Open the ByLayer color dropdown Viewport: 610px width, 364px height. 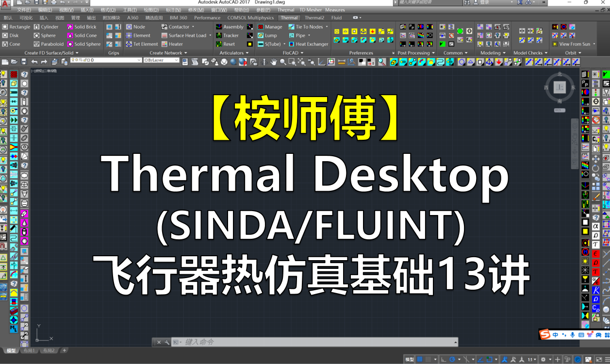pyautogui.click(x=161, y=60)
